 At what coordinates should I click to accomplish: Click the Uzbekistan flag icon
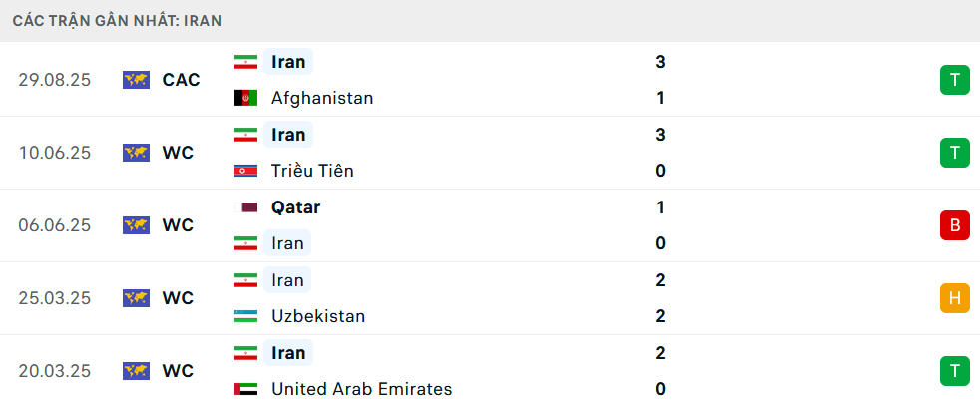(245, 316)
